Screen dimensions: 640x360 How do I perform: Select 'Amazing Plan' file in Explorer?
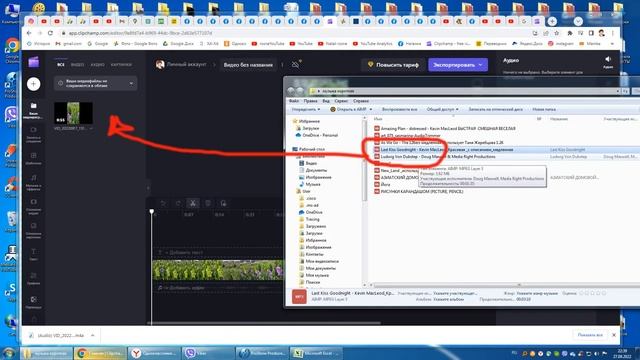tap(445, 129)
